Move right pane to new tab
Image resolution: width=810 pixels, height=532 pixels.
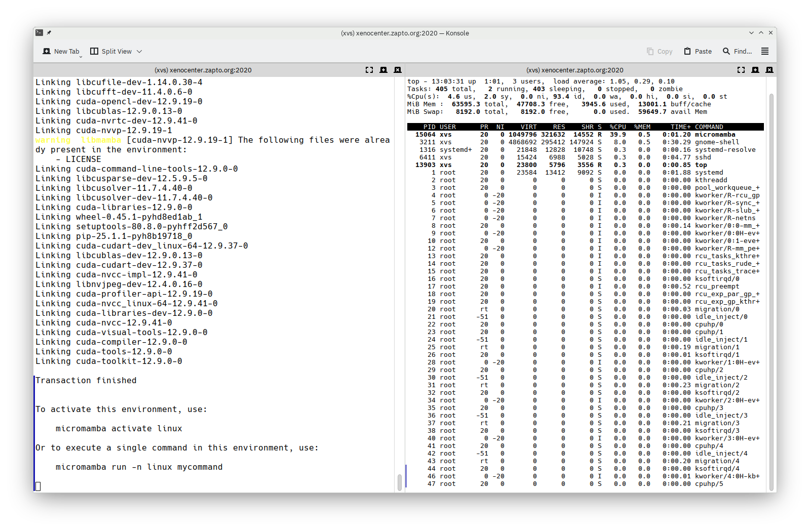point(755,70)
